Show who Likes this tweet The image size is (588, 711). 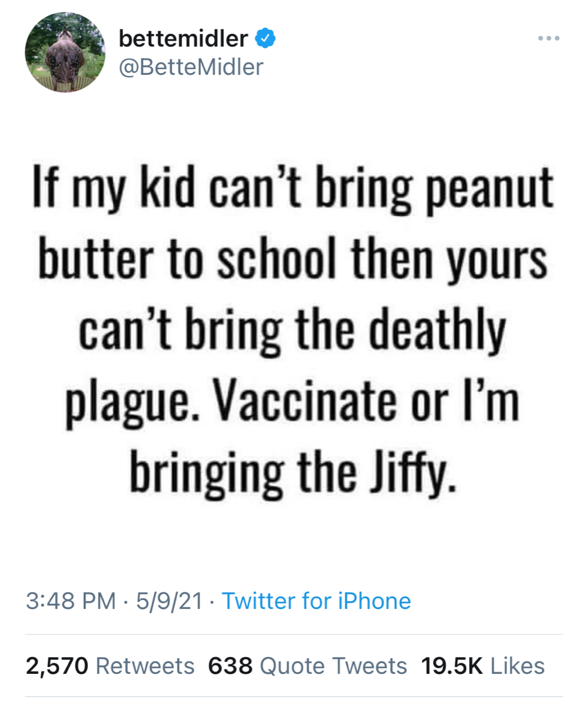point(517,665)
